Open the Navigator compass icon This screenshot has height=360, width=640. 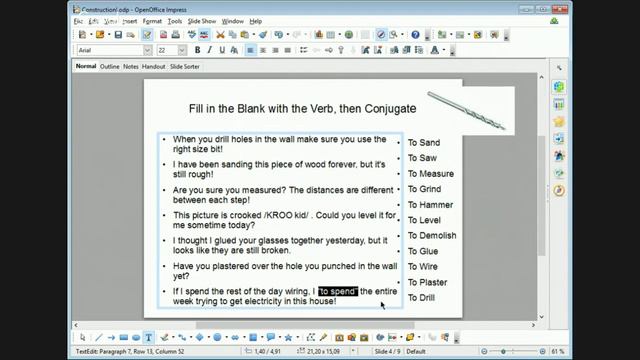tap(381, 35)
